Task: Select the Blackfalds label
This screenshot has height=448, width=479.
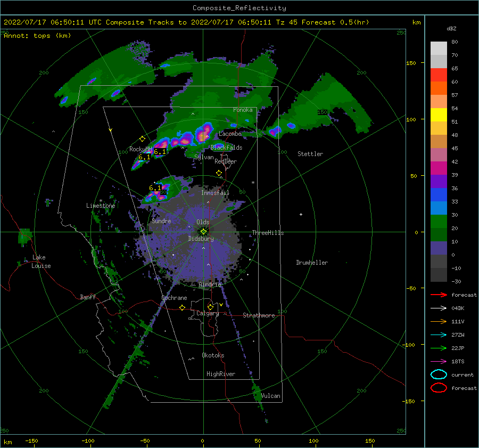Action: click(226, 148)
